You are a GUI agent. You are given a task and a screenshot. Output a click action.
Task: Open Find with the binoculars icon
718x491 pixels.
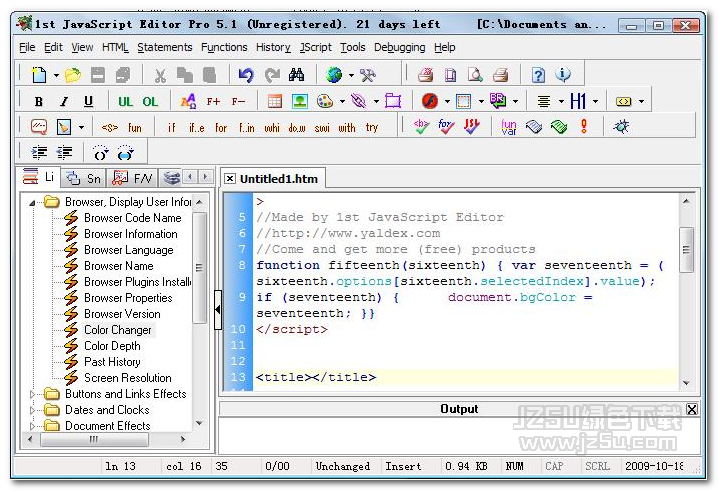pos(296,75)
